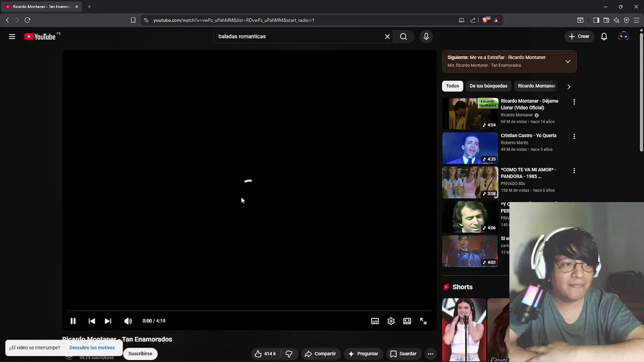The width and height of the screenshot is (644, 362).
Task: Install the YouTube app from address bar
Action: (x=461, y=20)
